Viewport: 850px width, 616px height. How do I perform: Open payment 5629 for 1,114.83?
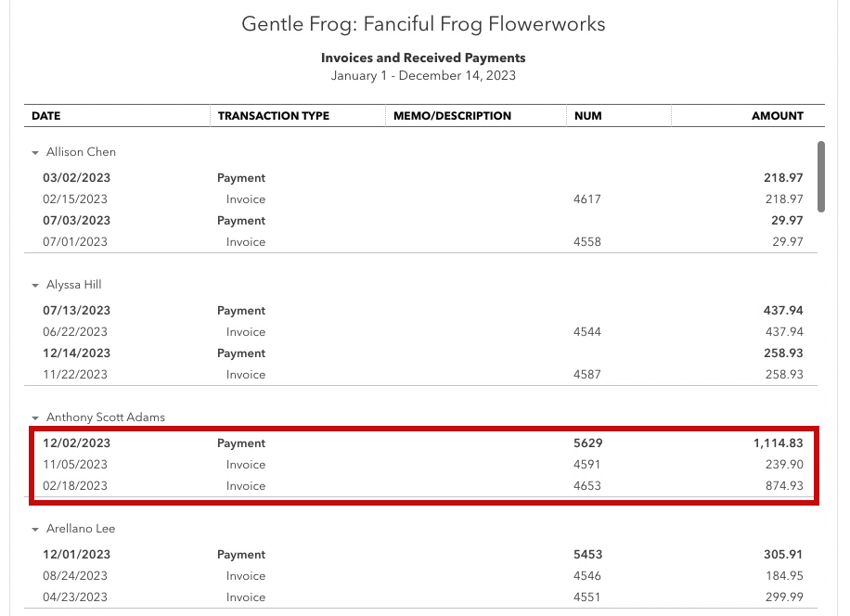423,443
